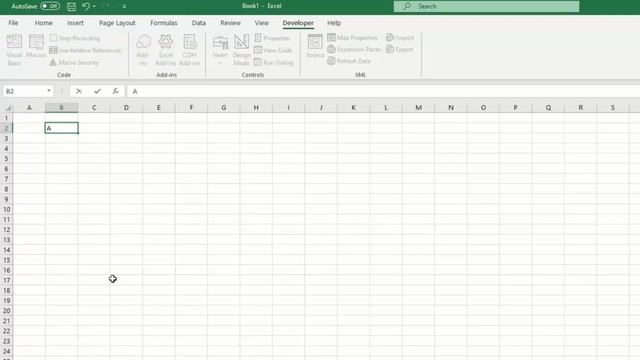This screenshot has height=360, width=640.
Task: Select the Developer tab
Action: 298,23
